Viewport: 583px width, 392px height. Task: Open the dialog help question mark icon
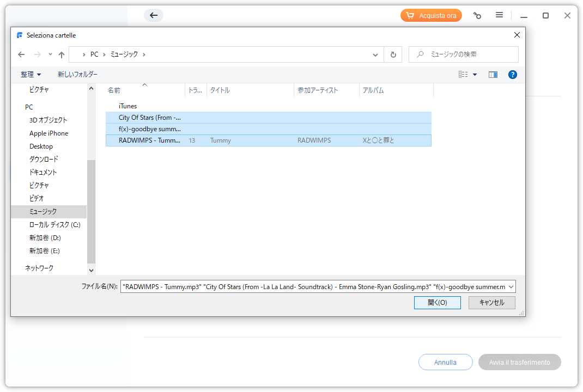512,75
